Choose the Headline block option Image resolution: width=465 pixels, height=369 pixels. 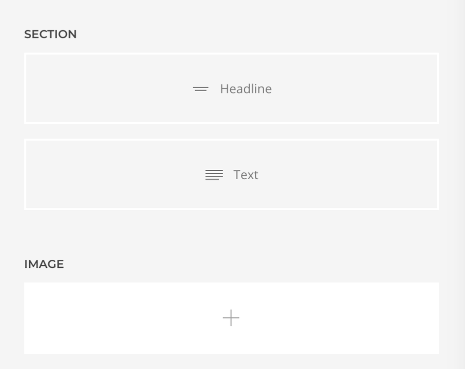[231, 88]
